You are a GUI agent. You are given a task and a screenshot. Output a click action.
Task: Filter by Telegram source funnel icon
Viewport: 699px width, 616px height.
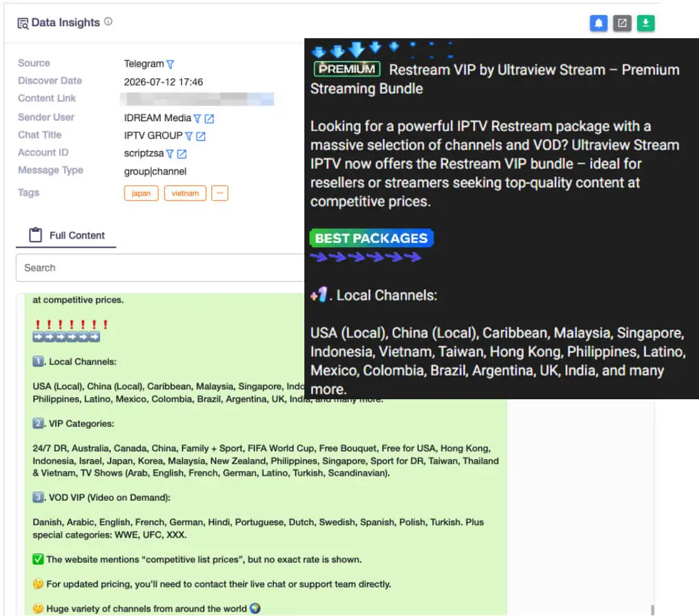pos(170,65)
